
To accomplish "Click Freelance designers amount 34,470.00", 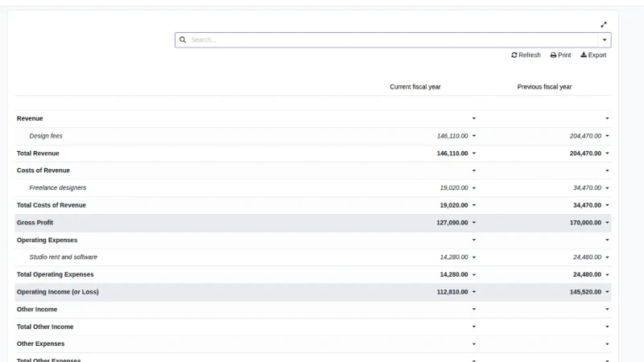I will pyautogui.click(x=588, y=188).
